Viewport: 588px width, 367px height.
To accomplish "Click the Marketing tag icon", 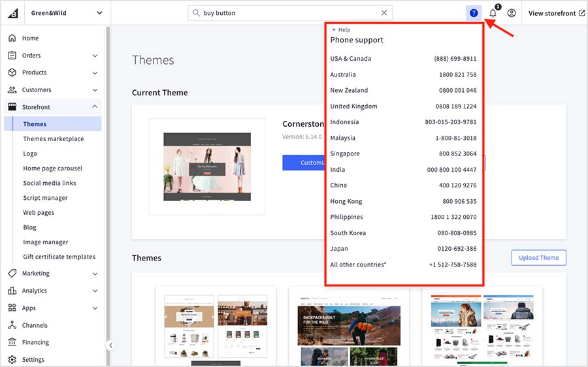I will pos(12,273).
